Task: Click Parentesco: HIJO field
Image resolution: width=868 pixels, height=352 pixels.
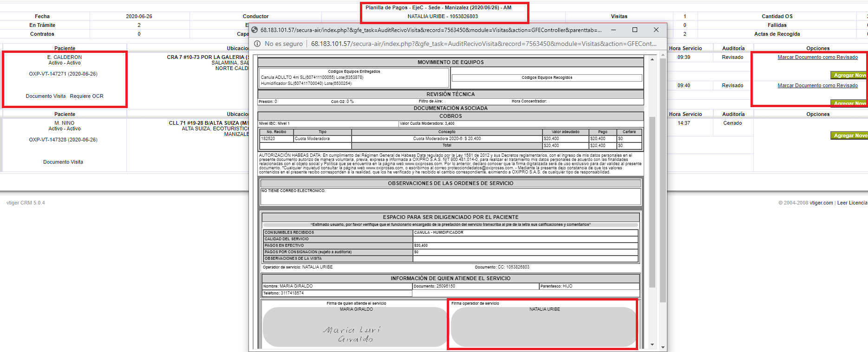Action: coord(589,286)
